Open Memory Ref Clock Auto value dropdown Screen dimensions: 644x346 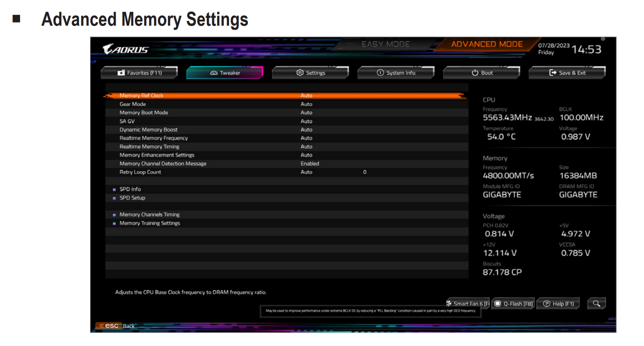coord(306,96)
